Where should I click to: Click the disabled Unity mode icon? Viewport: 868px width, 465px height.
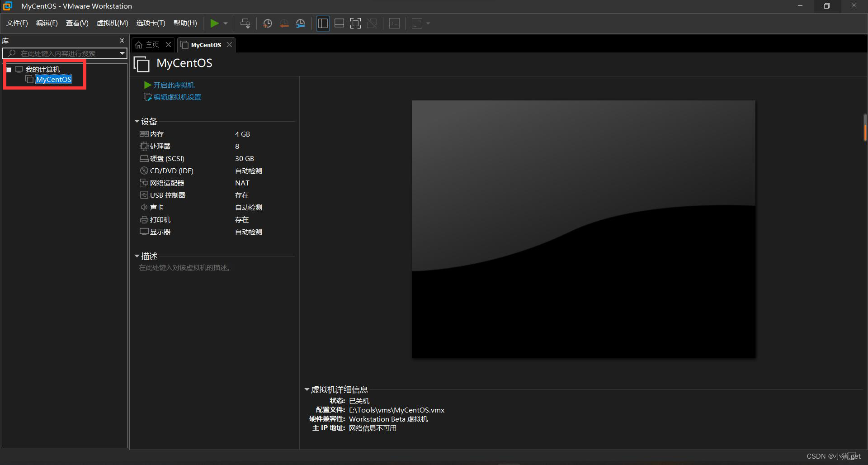[x=372, y=24]
